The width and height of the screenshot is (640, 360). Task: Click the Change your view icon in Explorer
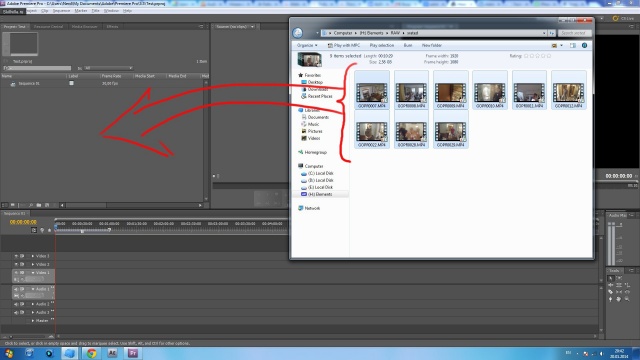(x=554, y=45)
